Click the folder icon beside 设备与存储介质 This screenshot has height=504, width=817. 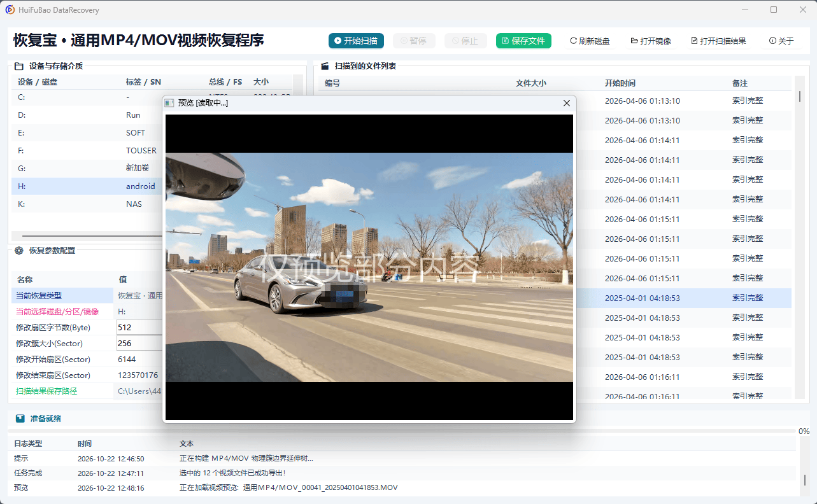point(18,66)
